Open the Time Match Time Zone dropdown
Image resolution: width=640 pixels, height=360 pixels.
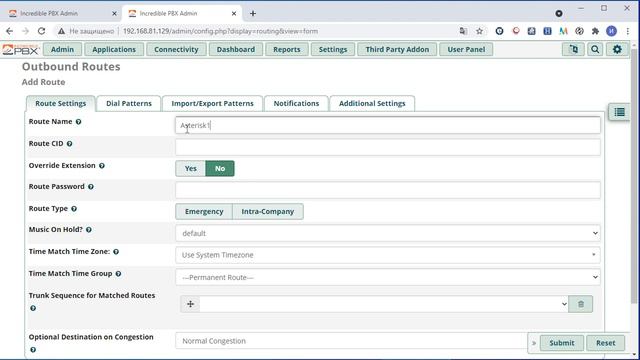(388, 255)
